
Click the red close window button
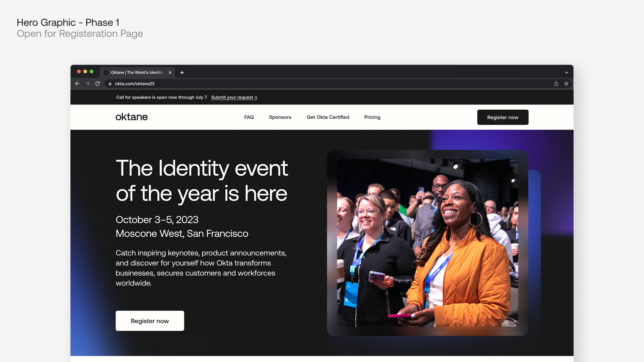79,72
